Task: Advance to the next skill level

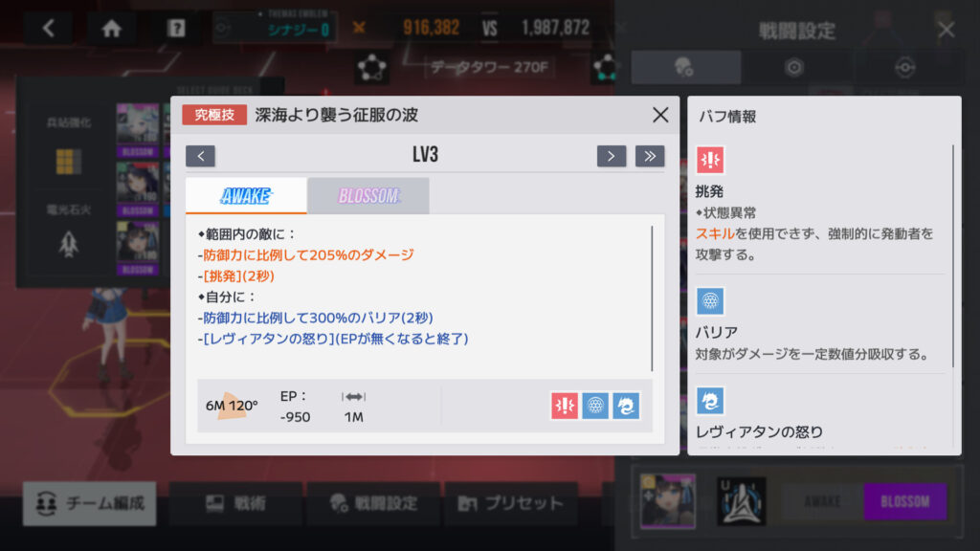Action: (612, 156)
